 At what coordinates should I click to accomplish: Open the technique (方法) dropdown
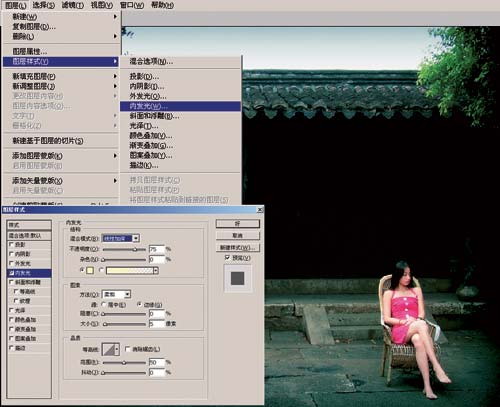click(116, 294)
